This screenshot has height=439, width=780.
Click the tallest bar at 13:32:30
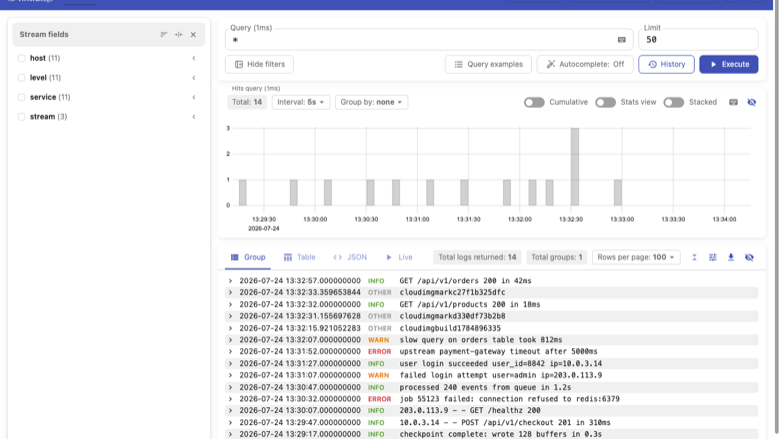(x=575, y=167)
